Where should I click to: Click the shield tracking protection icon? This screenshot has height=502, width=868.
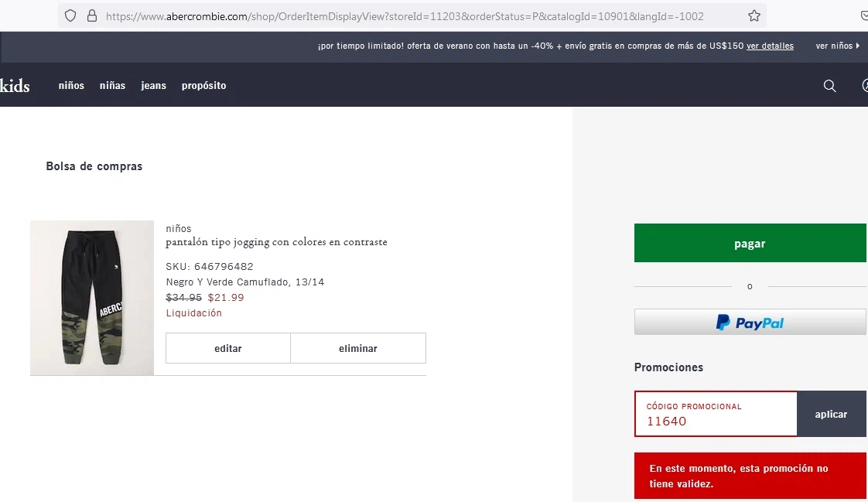click(70, 16)
